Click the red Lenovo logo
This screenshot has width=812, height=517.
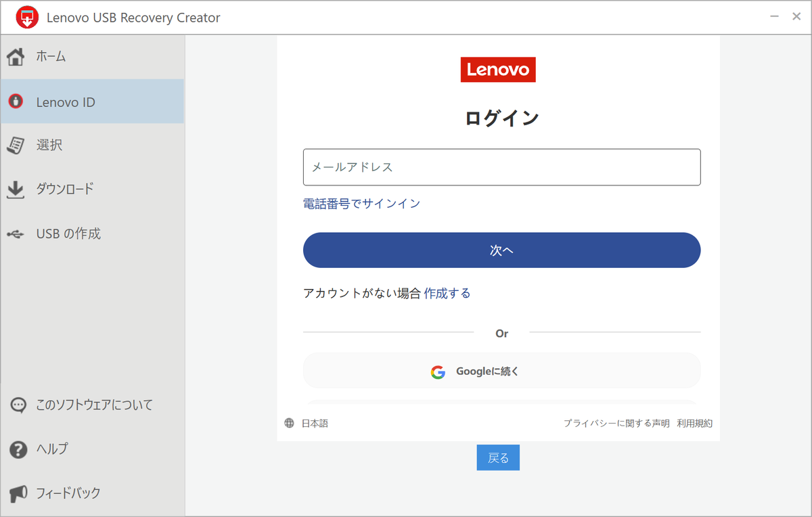click(x=498, y=70)
